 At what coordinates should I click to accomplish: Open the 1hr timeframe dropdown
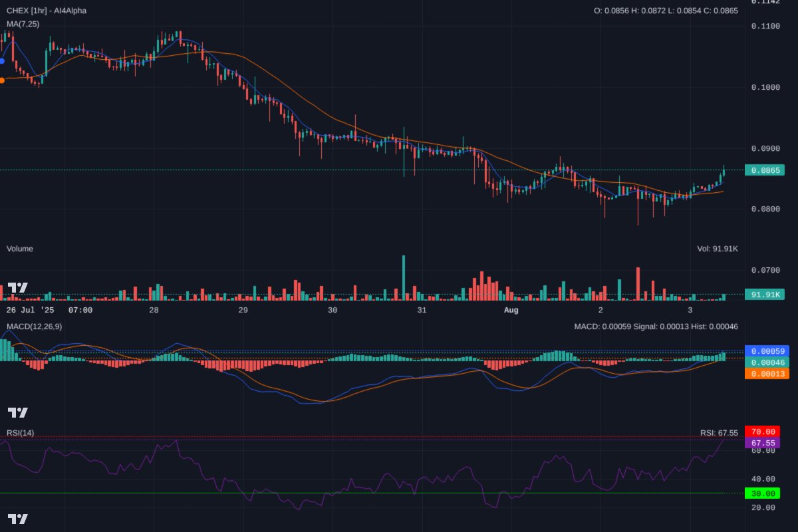(x=38, y=11)
